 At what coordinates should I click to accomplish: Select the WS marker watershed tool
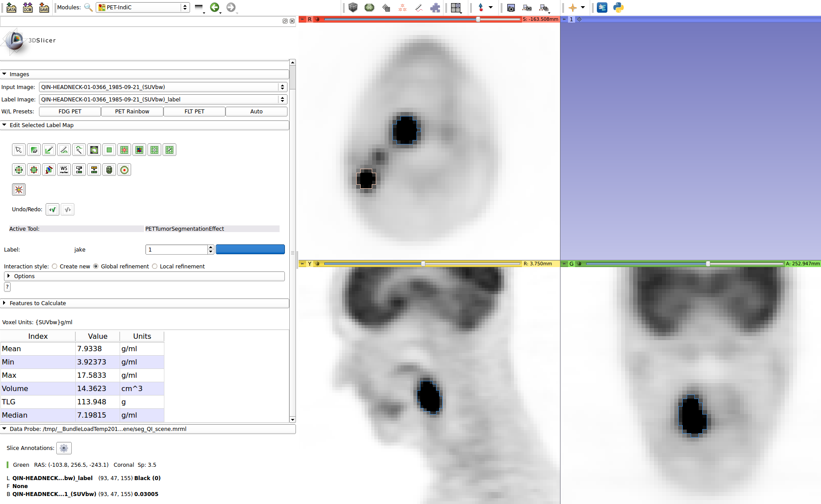tap(64, 170)
